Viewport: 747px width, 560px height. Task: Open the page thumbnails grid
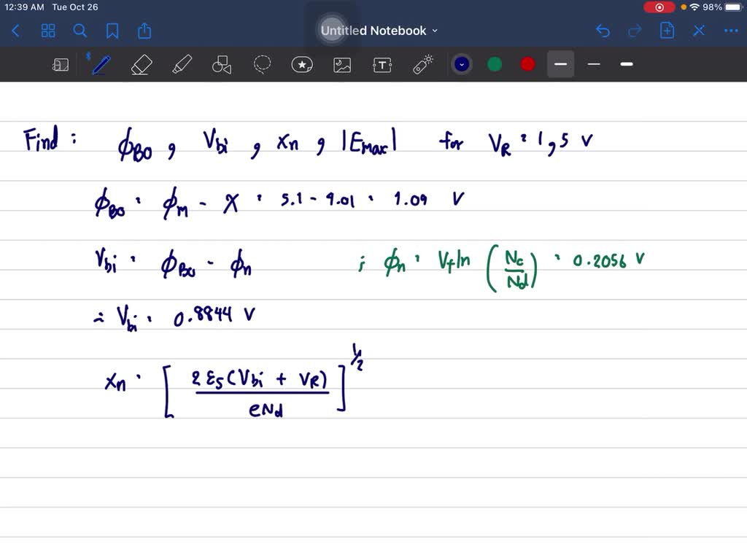(48, 31)
